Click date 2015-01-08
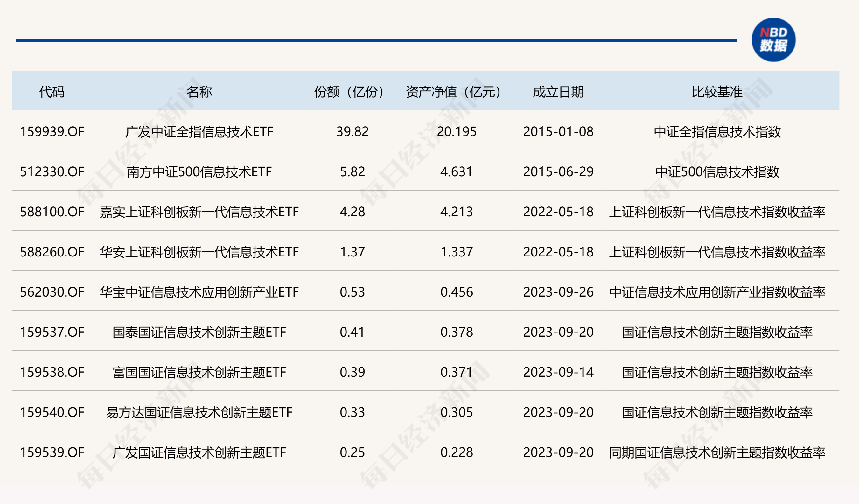859x504 pixels. (x=558, y=132)
